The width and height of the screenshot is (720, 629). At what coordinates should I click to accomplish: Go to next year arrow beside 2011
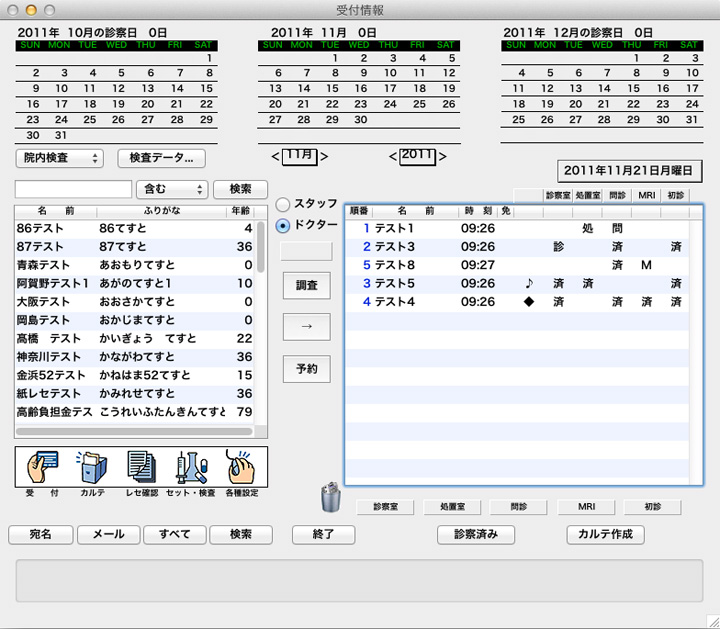(x=442, y=157)
